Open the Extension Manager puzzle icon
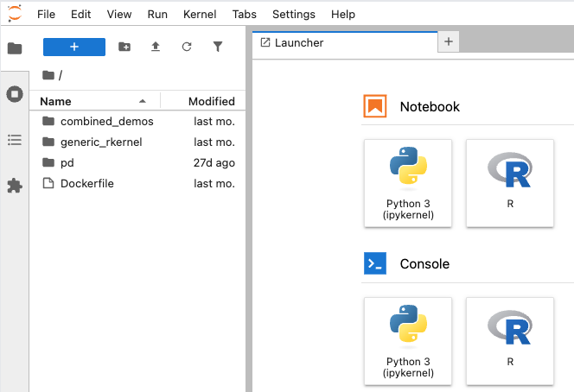Screen dimensions: 574x392 (x=15, y=186)
